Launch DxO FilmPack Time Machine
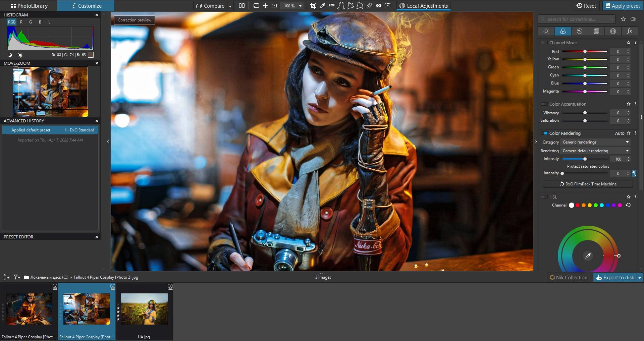Screen dimensions: 644x341 [588, 184]
